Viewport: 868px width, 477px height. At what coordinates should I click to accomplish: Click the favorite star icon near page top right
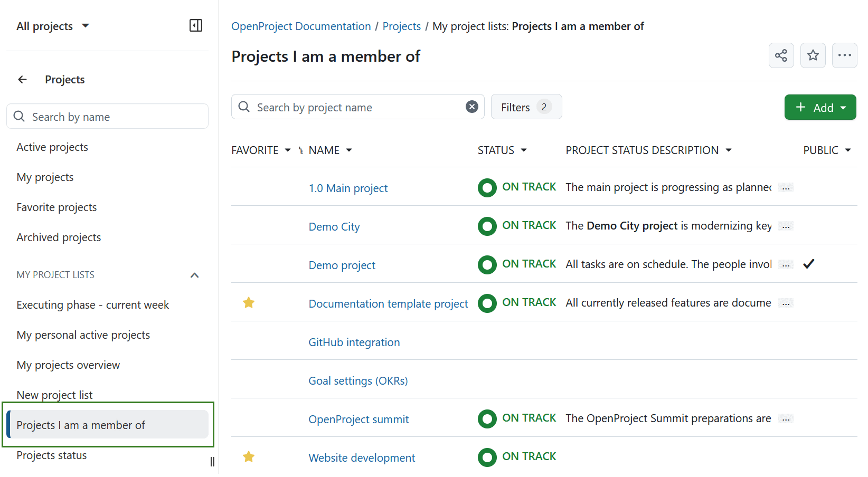pos(813,55)
